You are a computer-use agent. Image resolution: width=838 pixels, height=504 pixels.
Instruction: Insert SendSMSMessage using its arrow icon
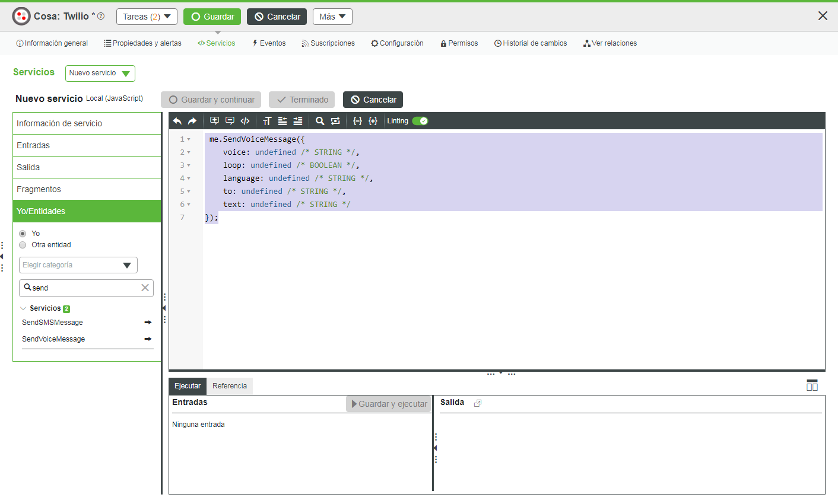click(x=148, y=323)
